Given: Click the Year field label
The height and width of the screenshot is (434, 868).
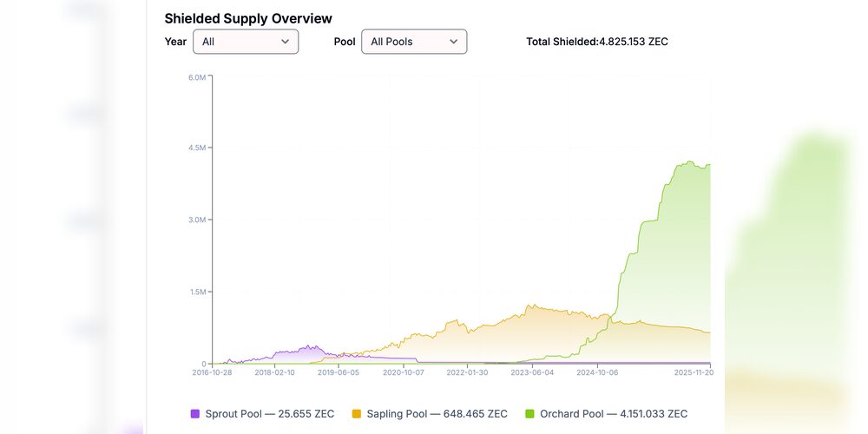Looking at the screenshot, I should [x=175, y=42].
